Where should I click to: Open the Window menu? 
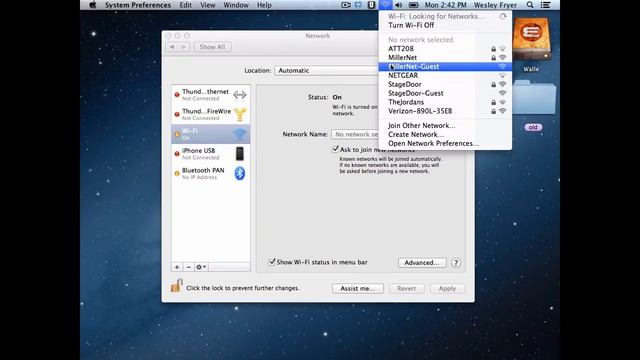coord(236,5)
